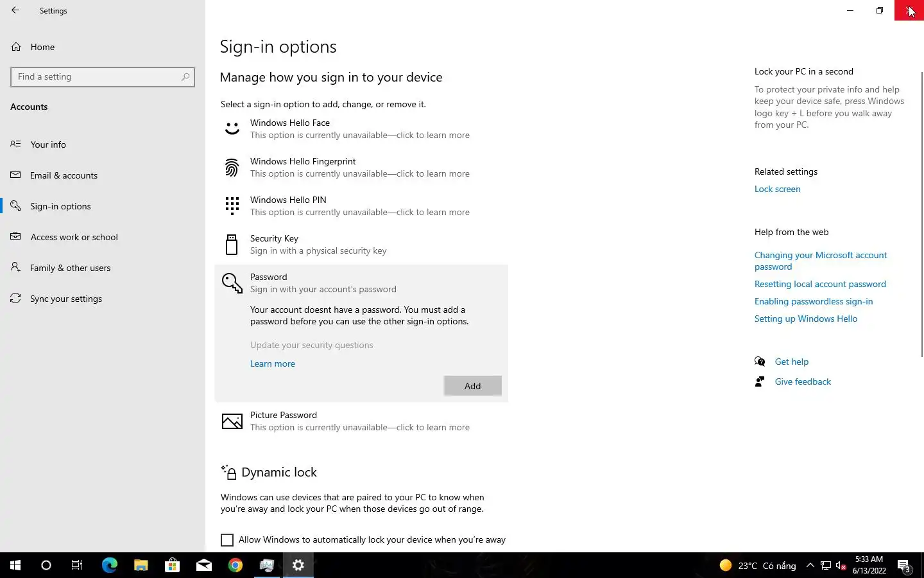Click the Settings gear taskbar icon
The width and height of the screenshot is (924, 578).
point(298,565)
